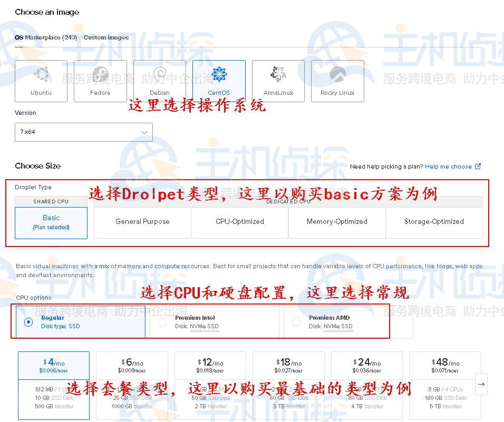Image resolution: width=504 pixels, height=422 pixels.
Task: Click the right arrow to view more plans
Action: 481,385
